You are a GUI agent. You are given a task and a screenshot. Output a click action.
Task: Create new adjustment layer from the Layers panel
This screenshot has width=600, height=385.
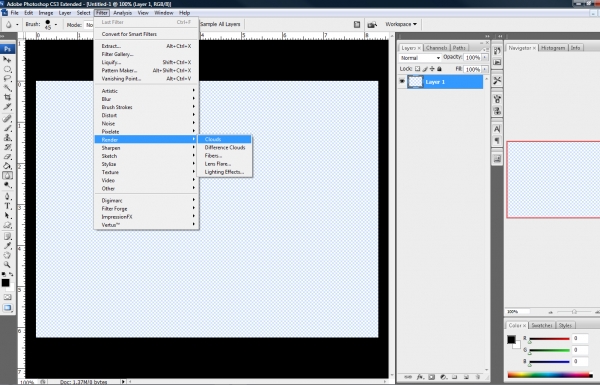(x=443, y=377)
